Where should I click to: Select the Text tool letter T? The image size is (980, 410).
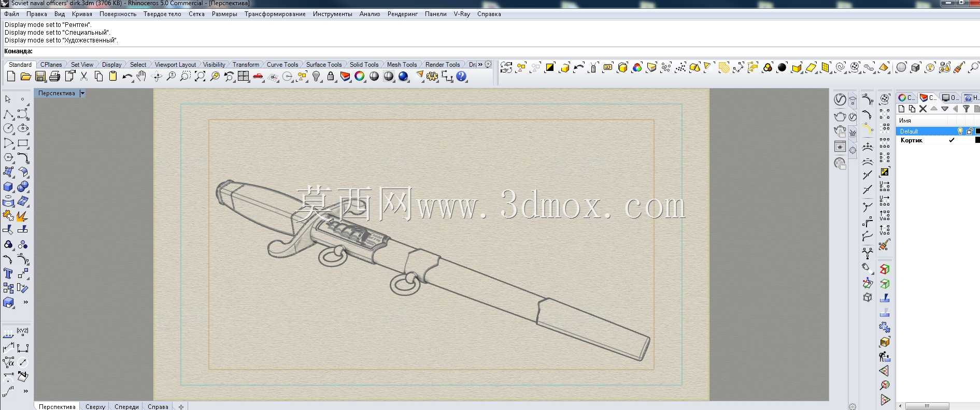point(8,273)
